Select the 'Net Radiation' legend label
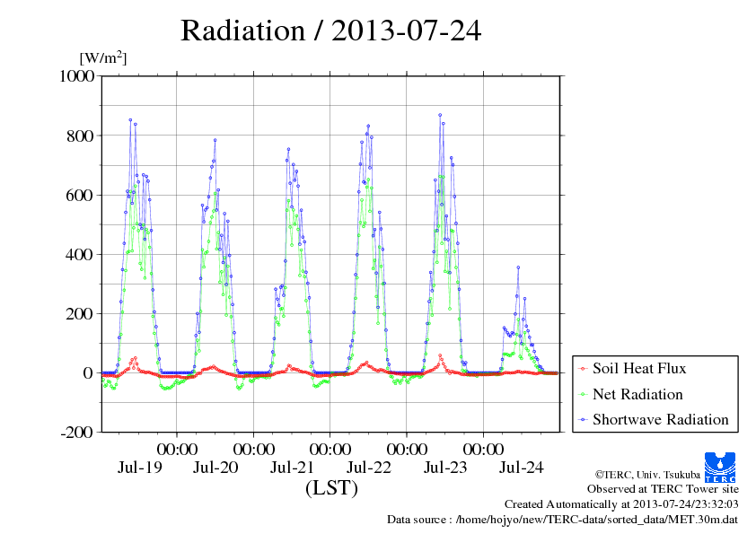756x534 pixels. 637,394
